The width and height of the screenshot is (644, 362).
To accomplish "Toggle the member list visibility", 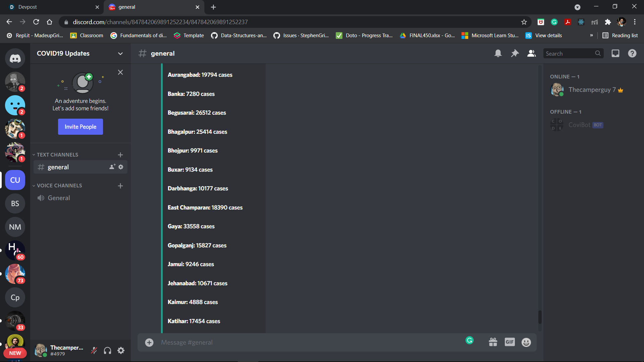I will (x=531, y=53).
